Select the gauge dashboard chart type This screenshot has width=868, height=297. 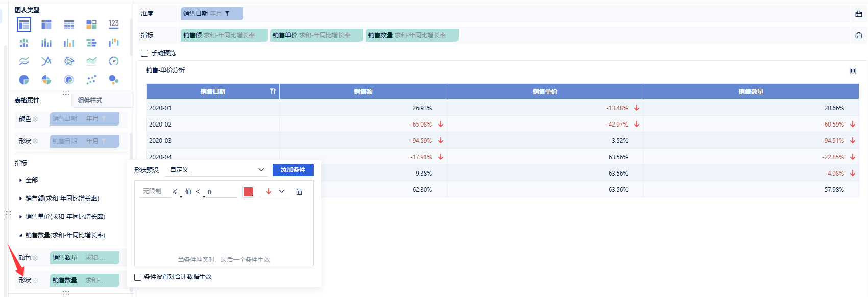(x=114, y=61)
